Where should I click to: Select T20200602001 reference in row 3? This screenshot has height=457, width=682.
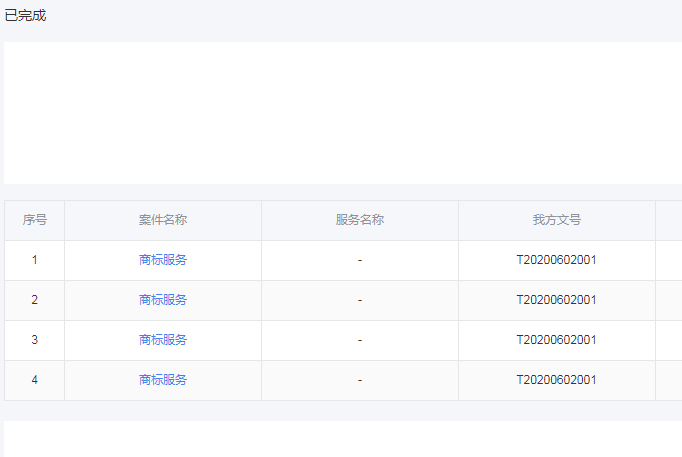pos(557,340)
